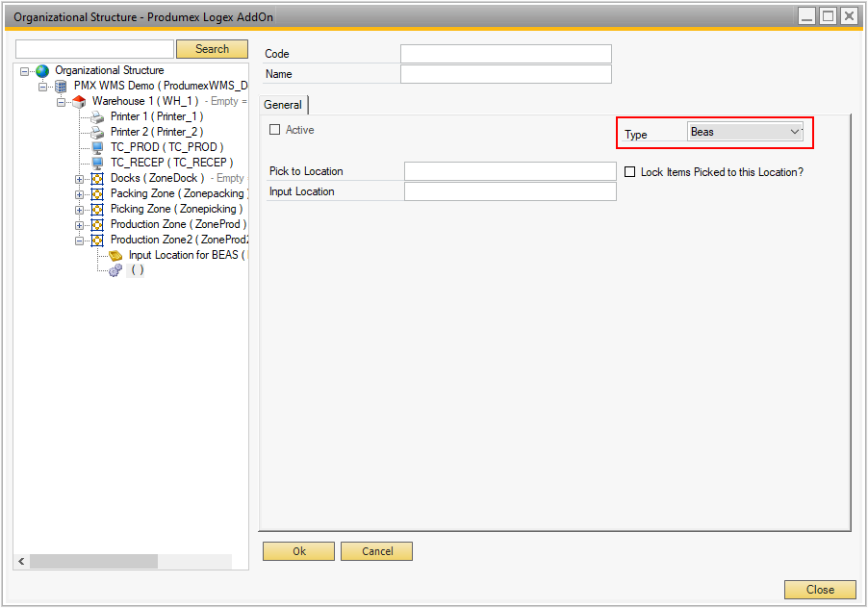The image size is (868, 608).
Task: Click the Docks zone icon
Action: pyautogui.click(x=97, y=179)
